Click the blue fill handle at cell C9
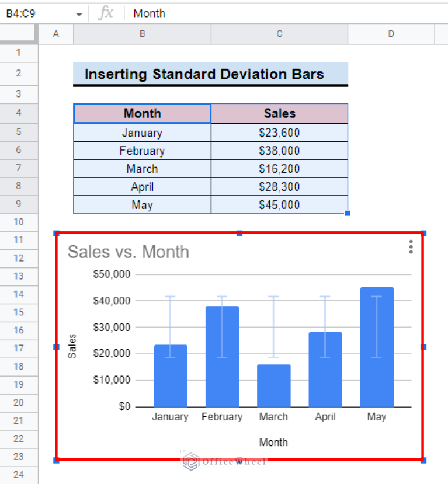Screen dimensions: 448x484 click(x=348, y=214)
